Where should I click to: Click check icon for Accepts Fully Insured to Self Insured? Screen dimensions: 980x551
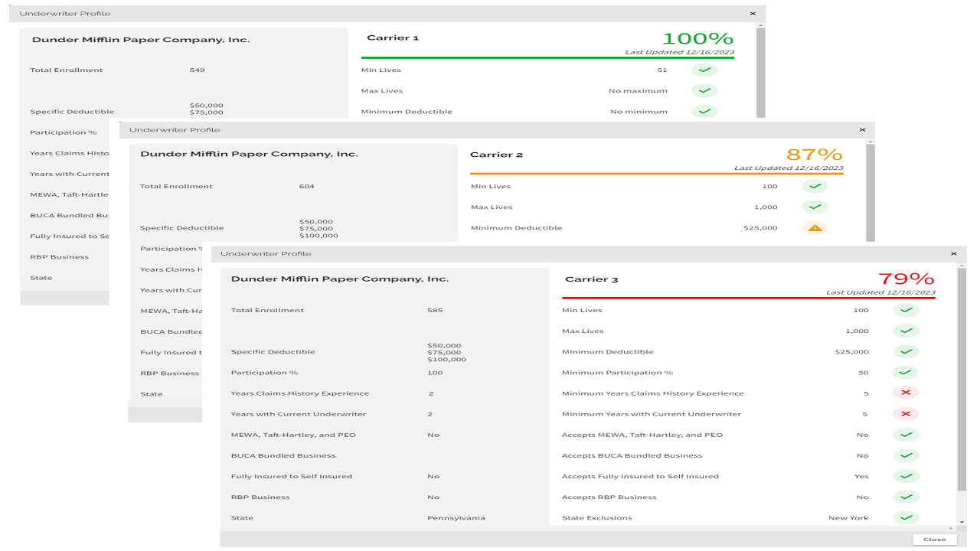click(x=906, y=476)
